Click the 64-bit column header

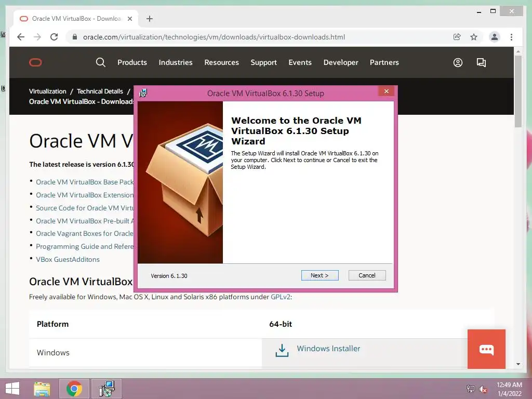[280, 324]
